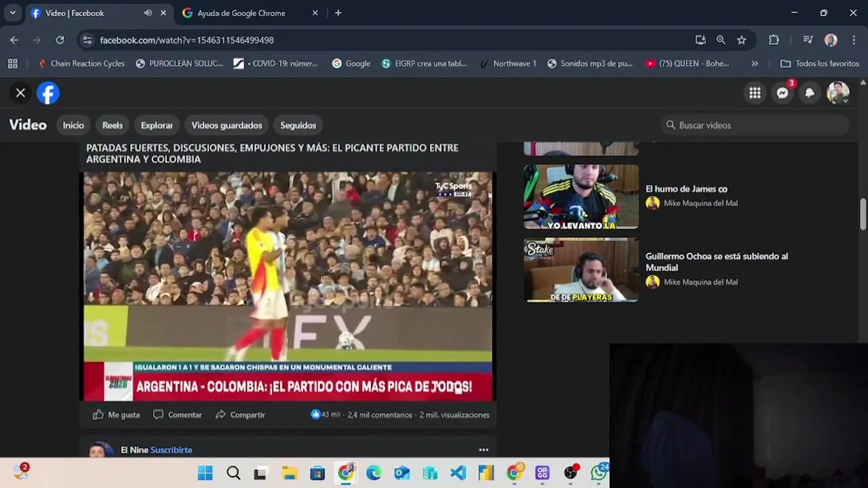Go back in Chrome
The height and width of the screenshot is (488, 868).
coord(14,40)
